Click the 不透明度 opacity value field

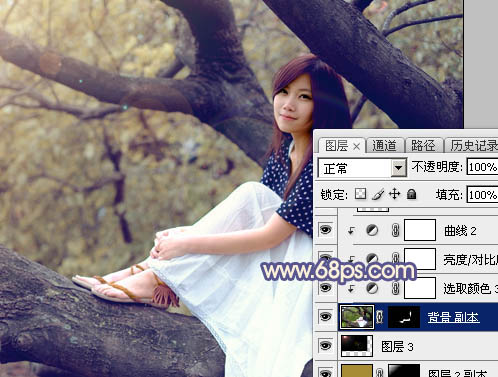[x=482, y=167]
